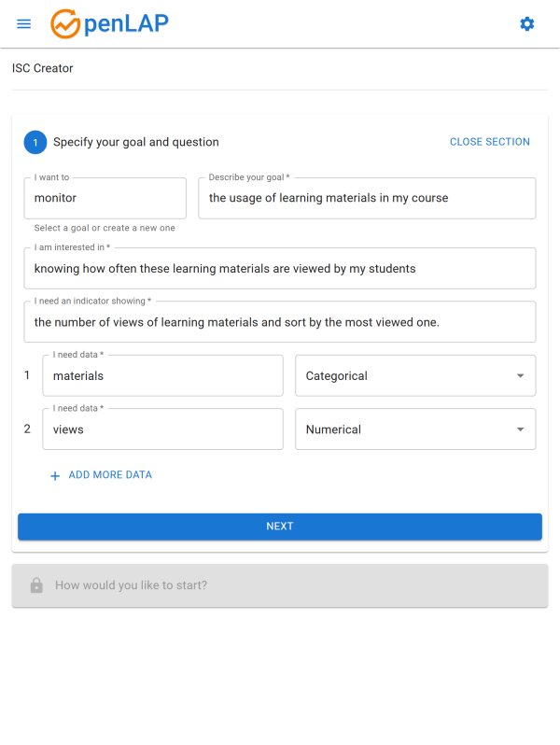
Task: Open the hamburger navigation menu
Action: tap(24, 23)
